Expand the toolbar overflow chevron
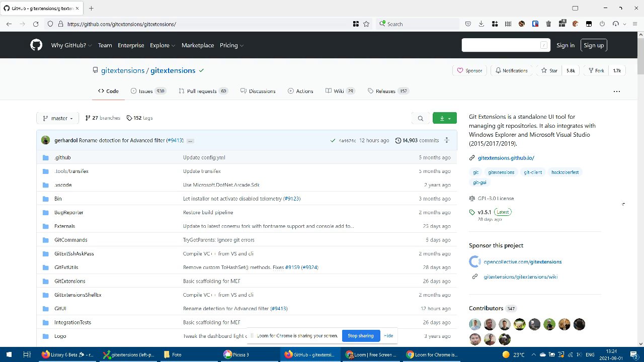Screen dimensions: 644x362 [x=625, y=24]
